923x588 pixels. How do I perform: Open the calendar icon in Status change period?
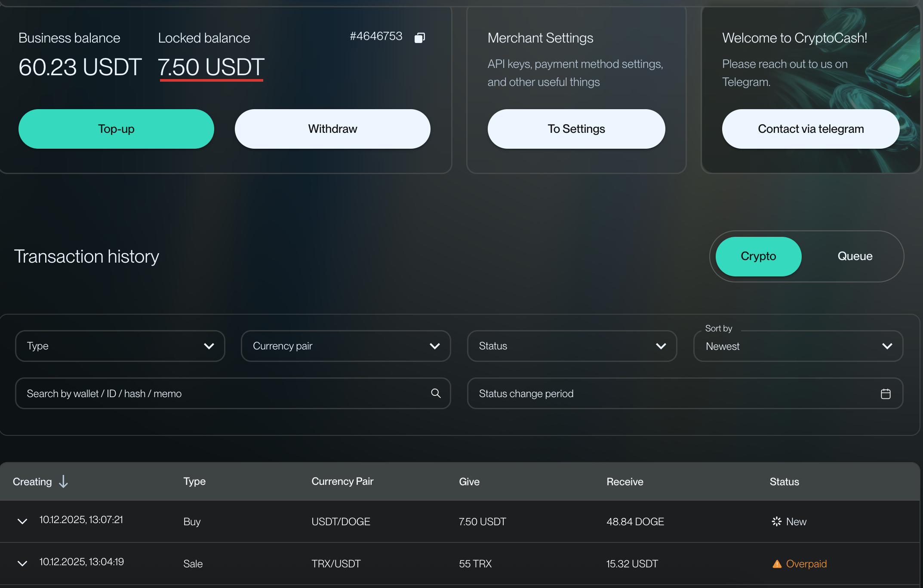click(886, 394)
